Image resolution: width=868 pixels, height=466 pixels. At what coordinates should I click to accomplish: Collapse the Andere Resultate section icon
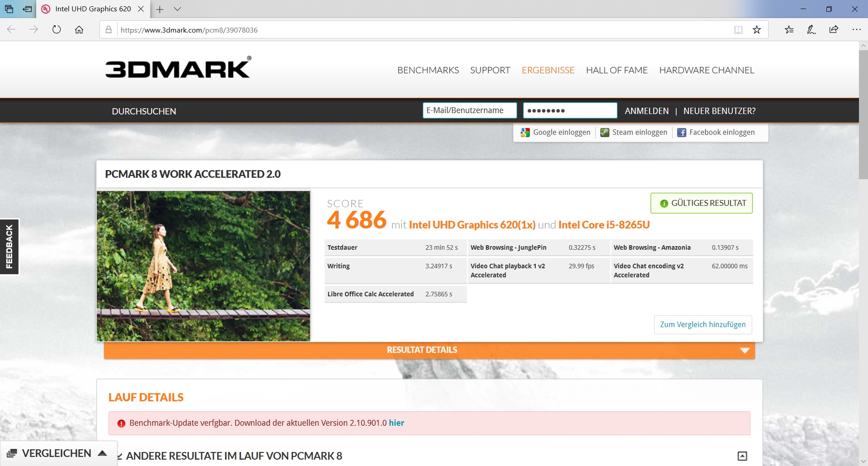(742, 456)
